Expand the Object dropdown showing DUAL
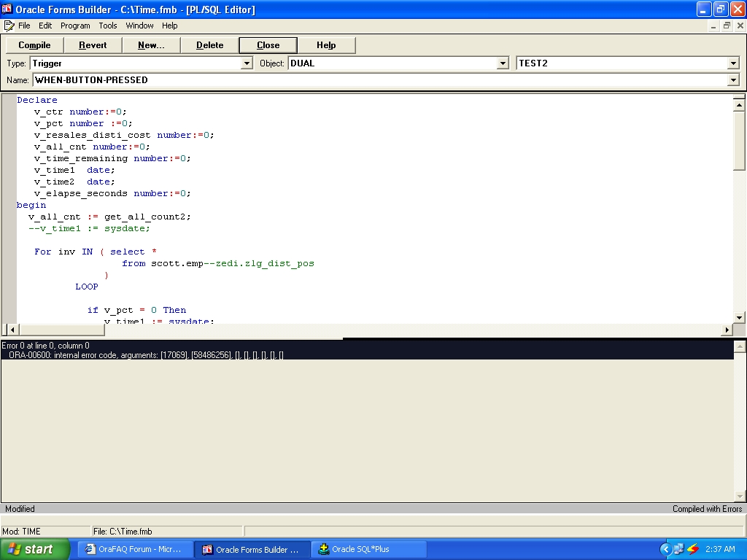The height and width of the screenshot is (560, 747). 503,63
